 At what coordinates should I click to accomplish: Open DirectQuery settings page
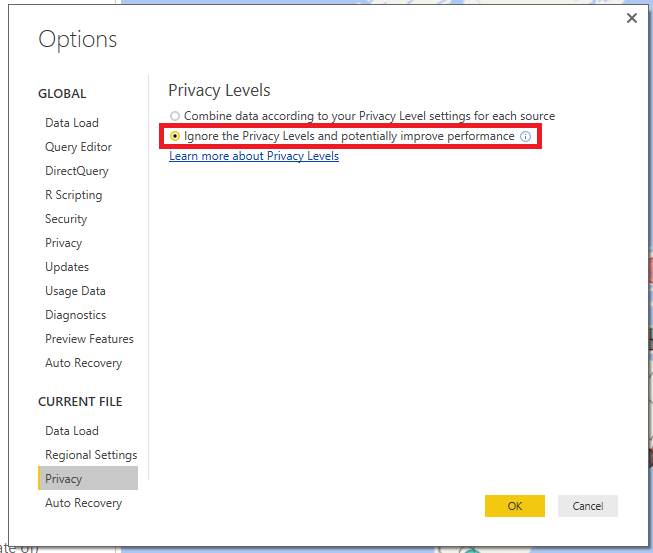(77, 171)
